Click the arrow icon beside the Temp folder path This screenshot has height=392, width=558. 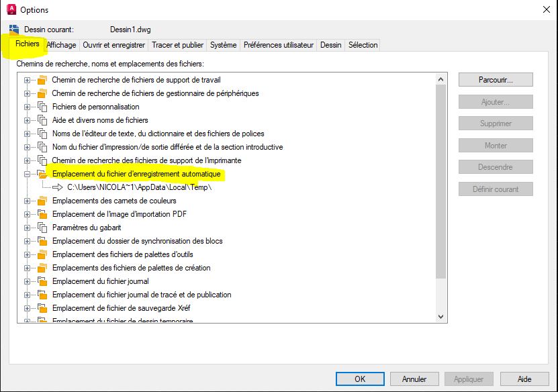(57, 187)
